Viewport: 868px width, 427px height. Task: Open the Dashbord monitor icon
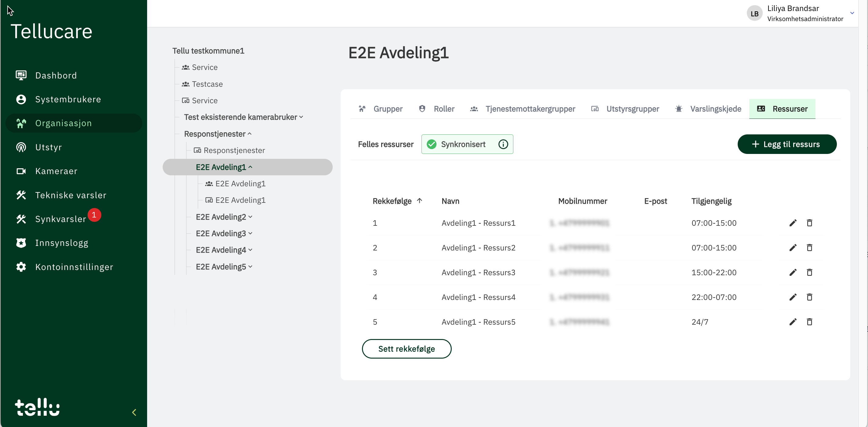[21, 75]
